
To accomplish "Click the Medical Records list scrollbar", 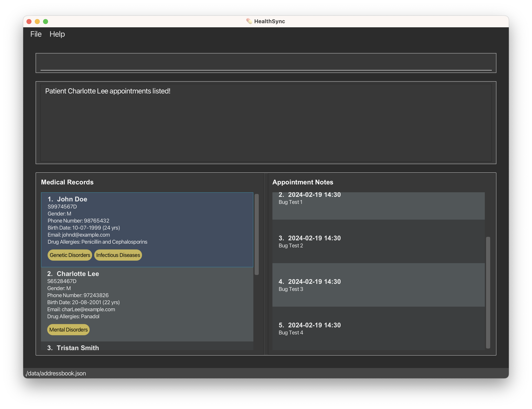I will pyautogui.click(x=256, y=234).
